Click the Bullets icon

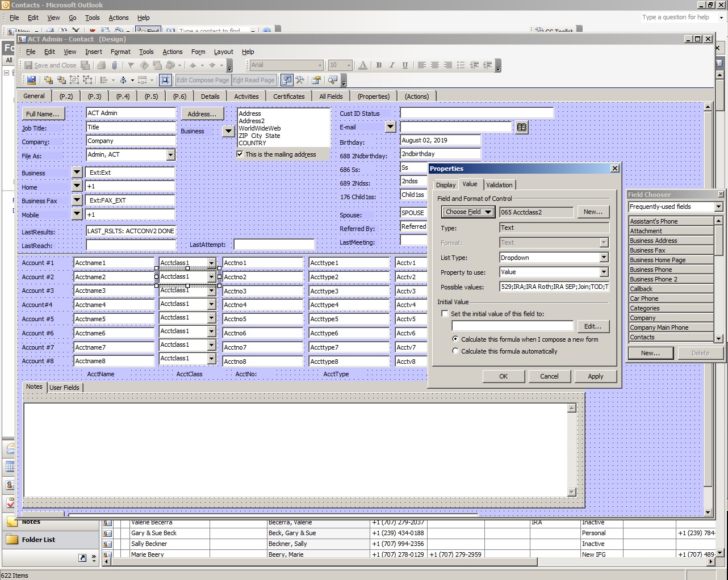pyautogui.click(x=461, y=65)
